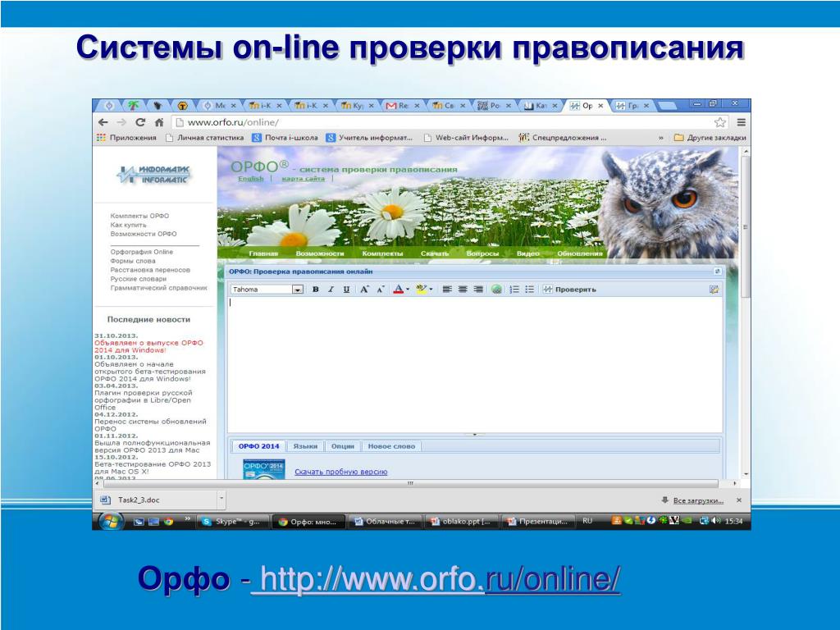
Task: Bookmark this page with the star icon
Action: tap(720, 122)
